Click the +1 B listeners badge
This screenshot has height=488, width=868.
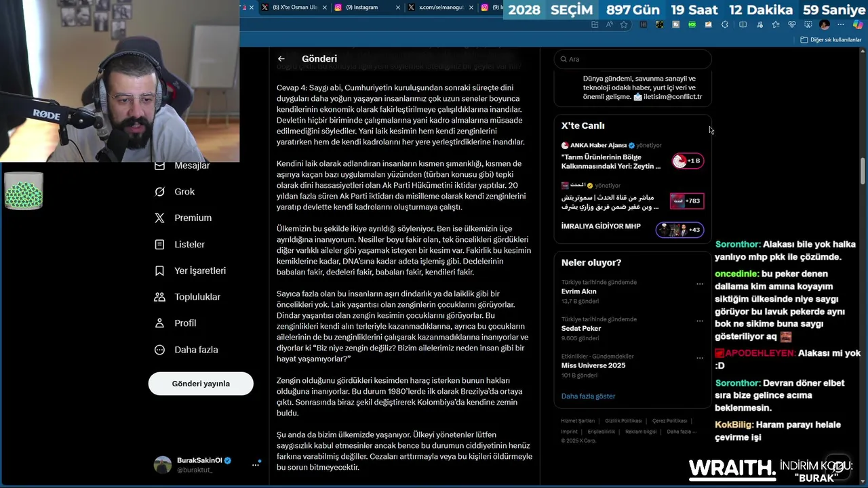click(x=688, y=161)
